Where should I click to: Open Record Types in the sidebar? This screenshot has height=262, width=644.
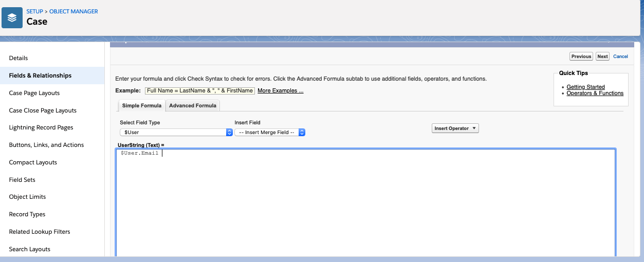[27, 214]
